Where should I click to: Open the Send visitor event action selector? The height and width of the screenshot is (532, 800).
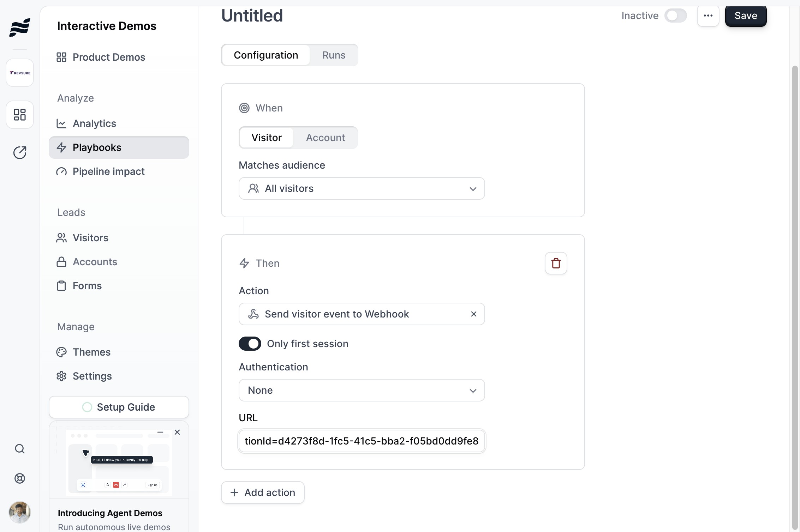click(x=353, y=314)
